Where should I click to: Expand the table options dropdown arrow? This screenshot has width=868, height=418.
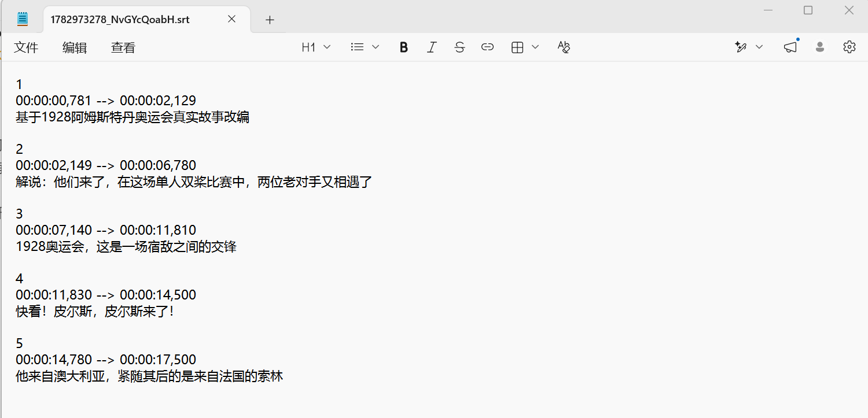coord(535,47)
